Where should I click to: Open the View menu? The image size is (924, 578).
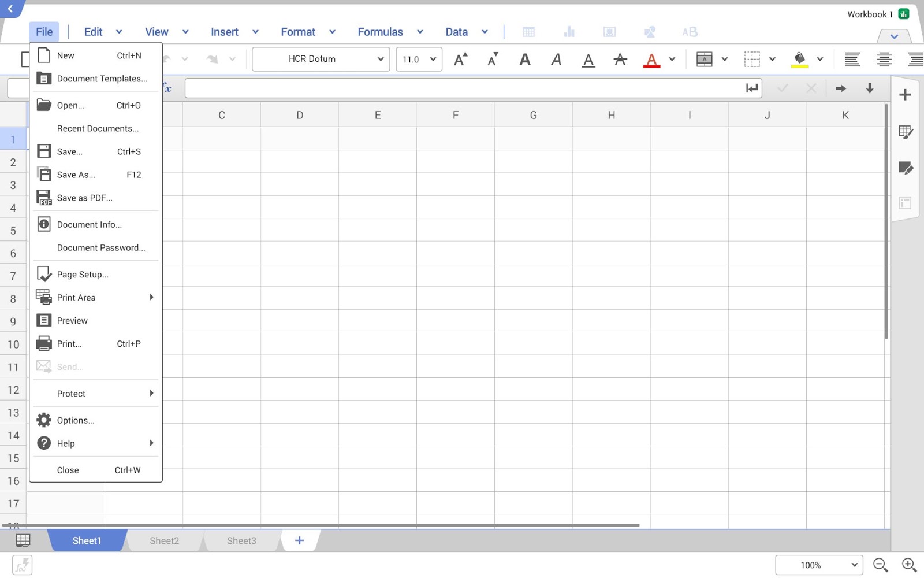(157, 32)
